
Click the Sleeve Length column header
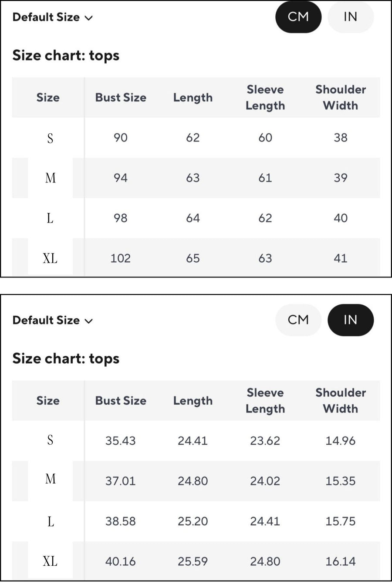[265, 98]
